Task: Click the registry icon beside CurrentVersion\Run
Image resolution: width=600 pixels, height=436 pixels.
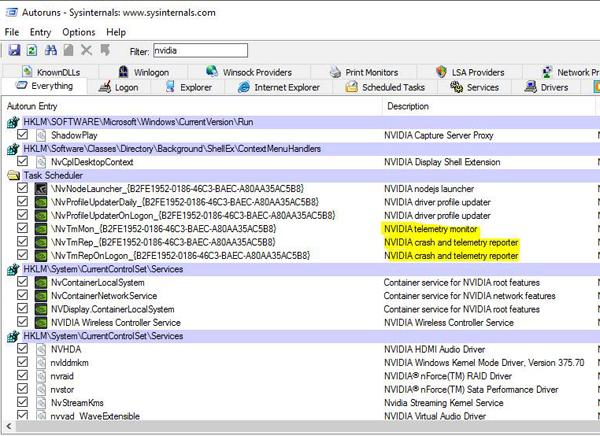Action: pyautogui.click(x=13, y=122)
